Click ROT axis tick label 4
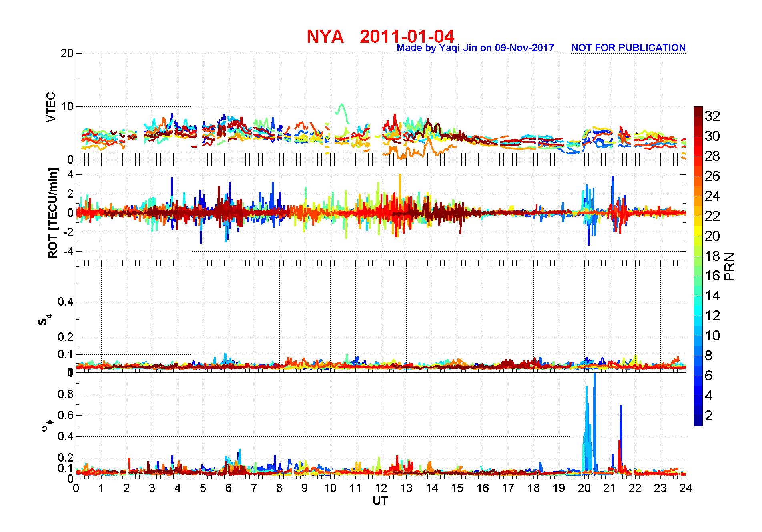 (70, 174)
